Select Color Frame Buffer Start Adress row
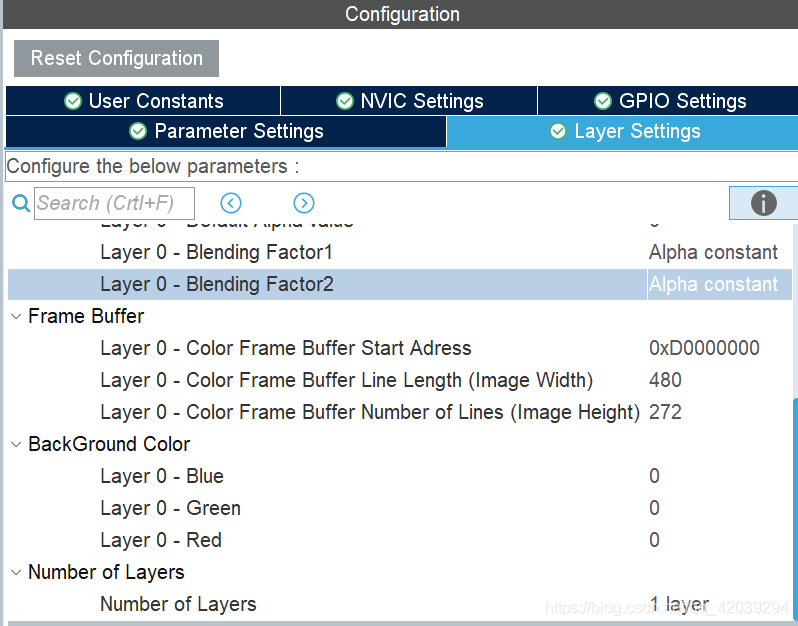The width and height of the screenshot is (798, 626). 400,348
